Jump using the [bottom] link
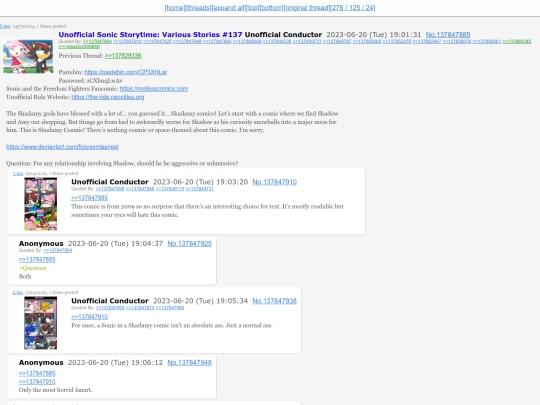 [271, 8]
